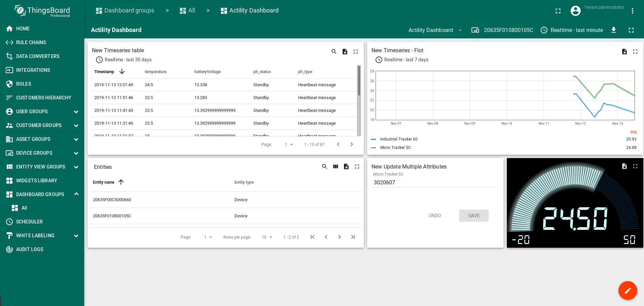Click ThingsBoard logo

point(42,11)
